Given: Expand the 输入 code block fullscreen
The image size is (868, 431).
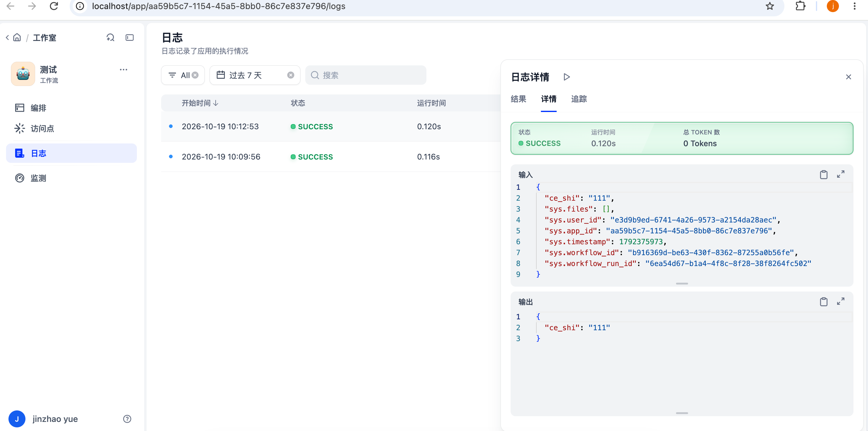Looking at the screenshot, I should click(841, 174).
